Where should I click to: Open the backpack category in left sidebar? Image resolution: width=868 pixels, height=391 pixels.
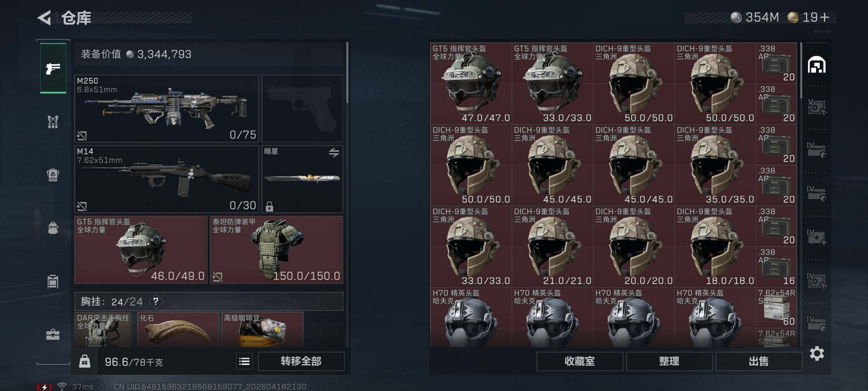[53, 228]
